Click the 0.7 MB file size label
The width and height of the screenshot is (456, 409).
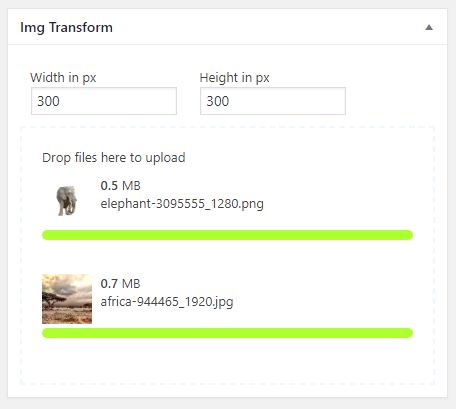[x=120, y=284]
